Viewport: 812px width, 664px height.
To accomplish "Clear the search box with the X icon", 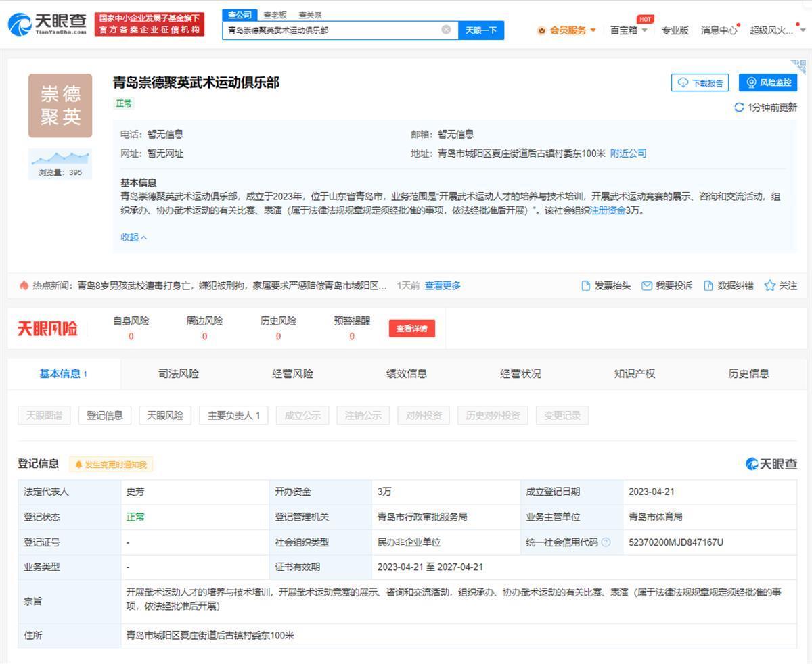I will [446, 30].
